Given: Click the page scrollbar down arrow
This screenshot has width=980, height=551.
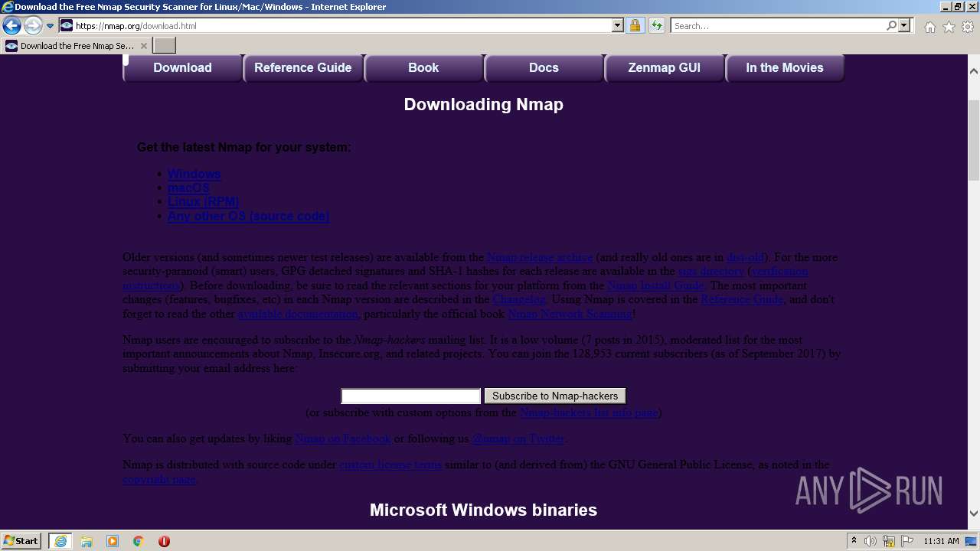Looking at the screenshot, I should (974, 514).
